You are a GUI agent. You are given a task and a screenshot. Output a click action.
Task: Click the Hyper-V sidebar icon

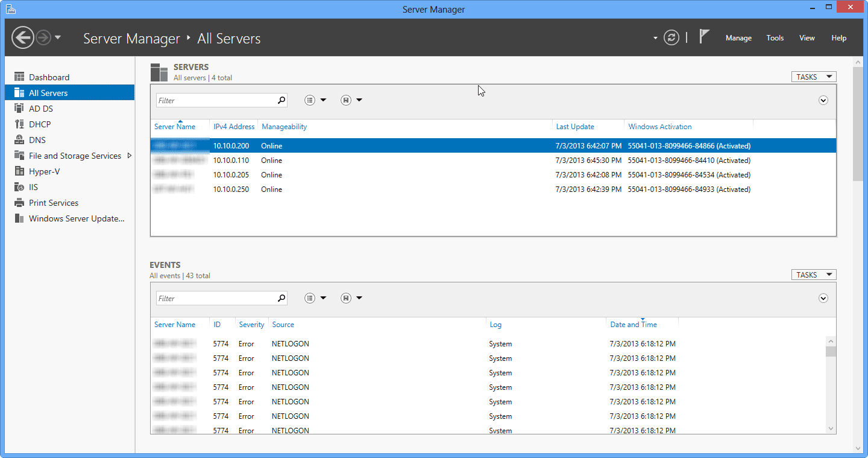click(x=19, y=171)
